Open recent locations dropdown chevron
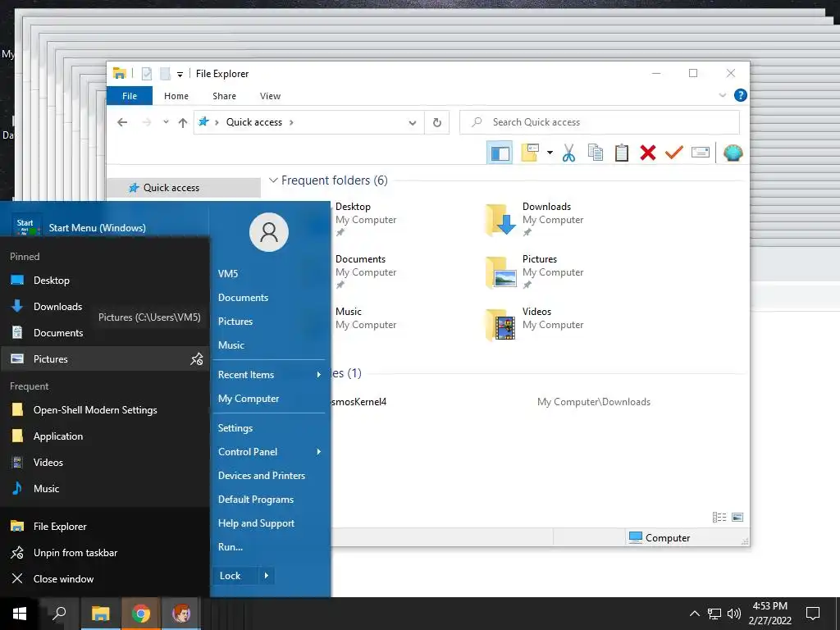840x630 pixels. [166, 122]
